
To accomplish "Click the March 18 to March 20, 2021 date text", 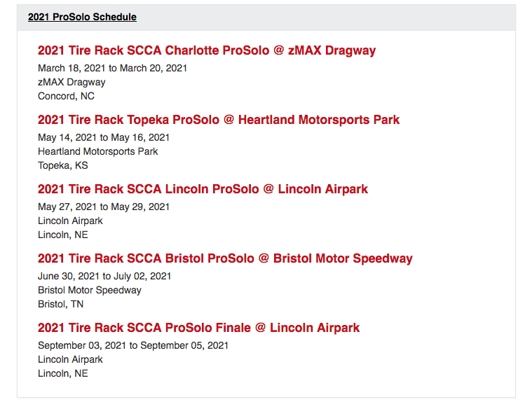I will click(112, 68).
